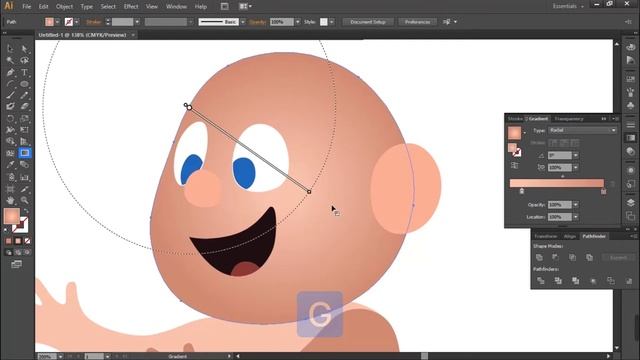
Task: Open gradient stop Opacity dropdown arrow
Action: [576, 205]
